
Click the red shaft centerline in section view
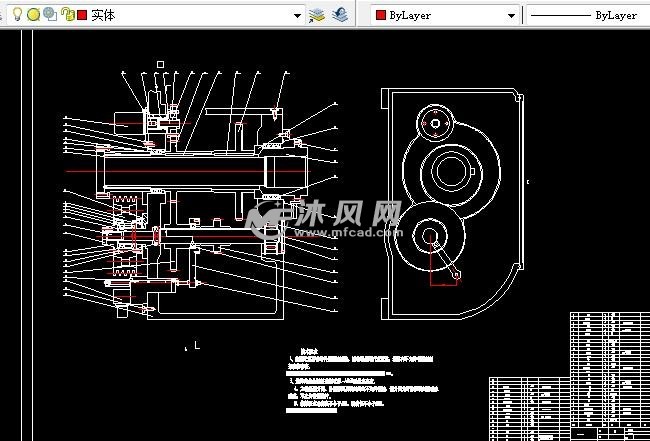[x=200, y=172]
